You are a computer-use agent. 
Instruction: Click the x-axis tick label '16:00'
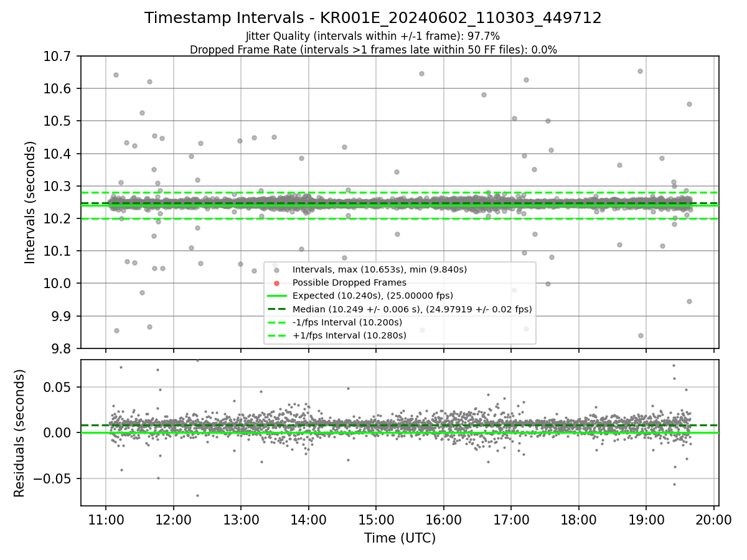click(443, 520)
